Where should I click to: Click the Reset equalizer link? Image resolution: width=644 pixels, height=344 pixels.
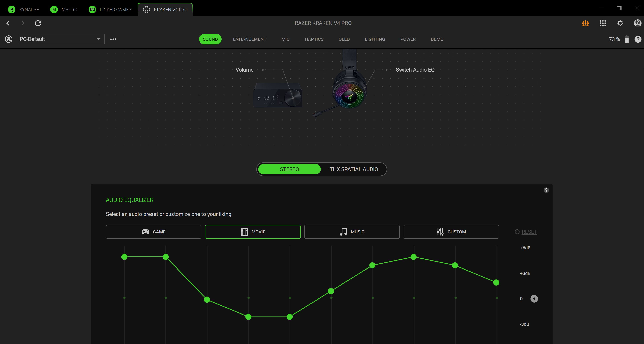pos(529,232)
